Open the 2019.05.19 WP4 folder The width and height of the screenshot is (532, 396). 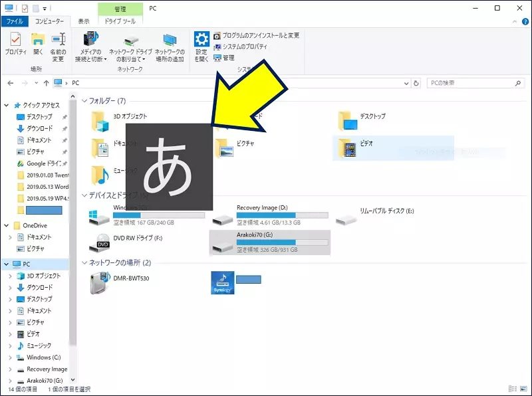[43, 199]
